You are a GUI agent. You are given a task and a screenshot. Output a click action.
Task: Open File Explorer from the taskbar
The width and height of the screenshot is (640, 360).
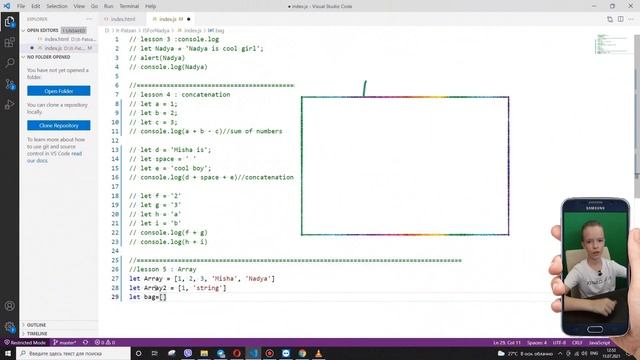point(204,353)
